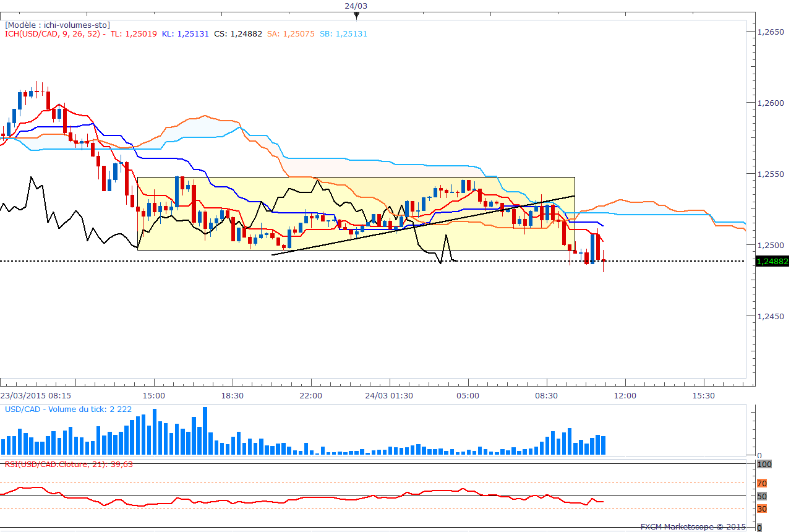Click the TL: 1,25019 value
Image resolution: width=791 pixels, height=532 pixels.
click(134, 34)
